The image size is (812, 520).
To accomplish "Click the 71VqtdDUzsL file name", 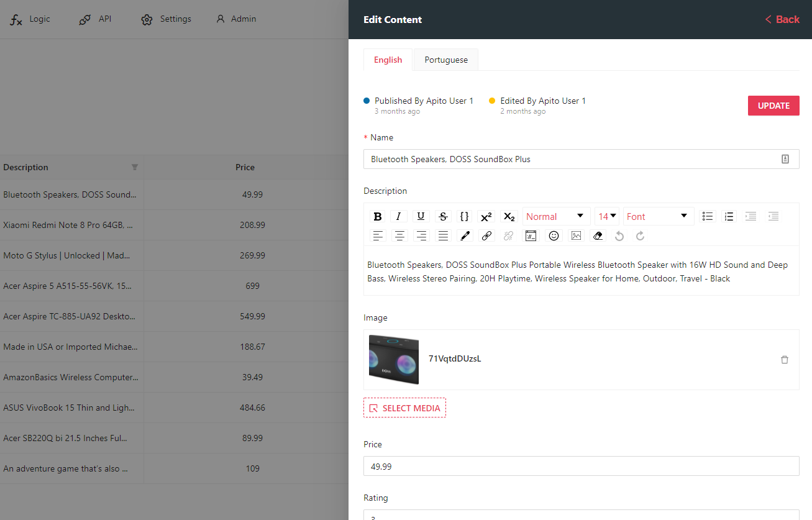I will point(455,358).
